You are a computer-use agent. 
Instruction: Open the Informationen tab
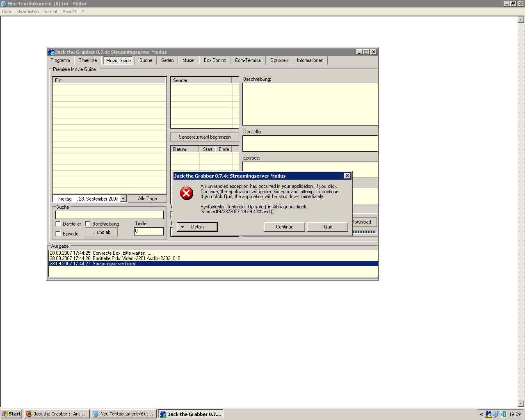(x=310, y=60)
